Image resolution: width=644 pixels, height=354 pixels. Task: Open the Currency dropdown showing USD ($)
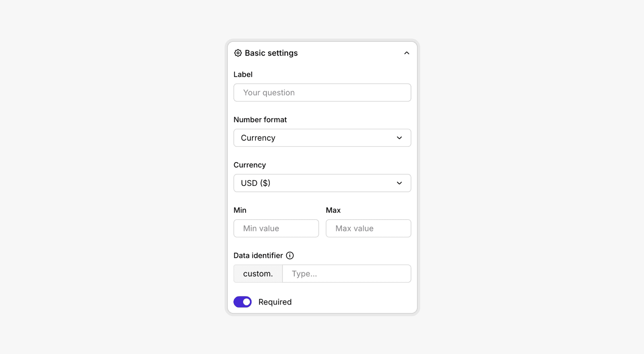[x=322, y=183]
